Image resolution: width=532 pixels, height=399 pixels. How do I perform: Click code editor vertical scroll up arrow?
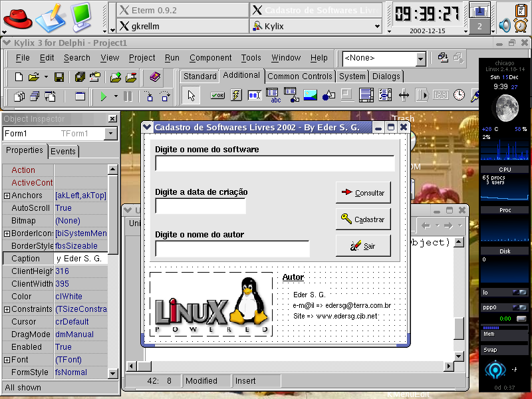(459, 242)
